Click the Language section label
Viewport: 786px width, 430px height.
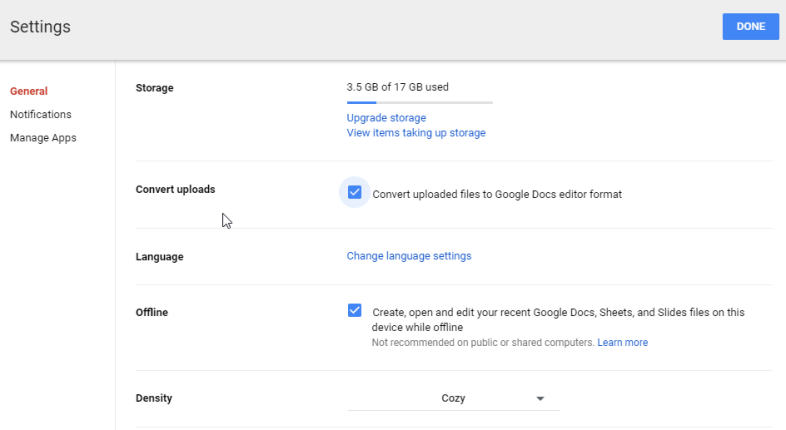[159, 257]
